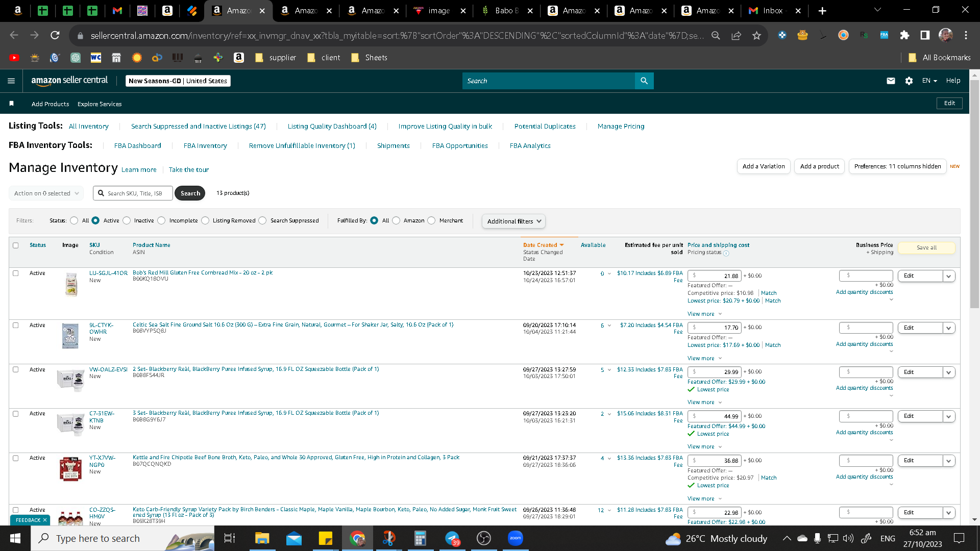Expand View more for Celtic Sea Salt pricing
Screen dimensions: 980x551
[x=704, y=359]
